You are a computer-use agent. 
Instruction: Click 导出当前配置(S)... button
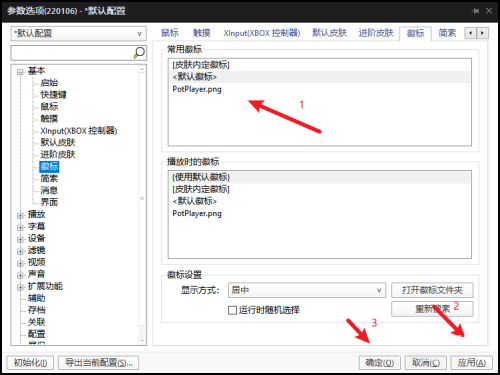[99, 363]
